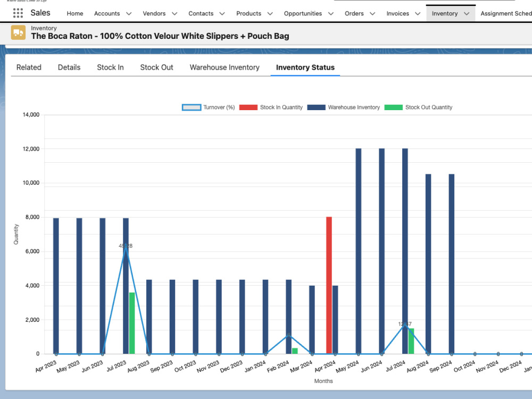Screen dimensions: 532x399
Task: Click the Jan 2024 x-axis label
Action: (x=255, y=367)
